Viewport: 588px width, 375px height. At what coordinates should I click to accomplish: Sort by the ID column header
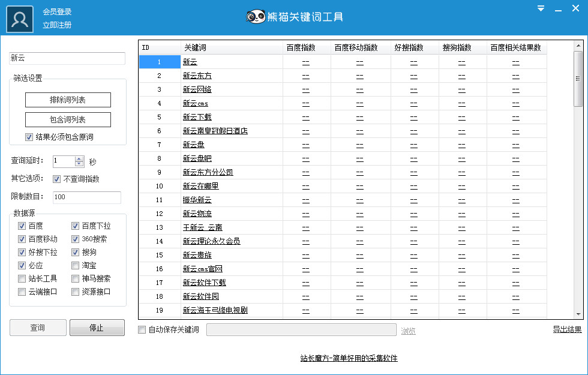click(160, 47)
